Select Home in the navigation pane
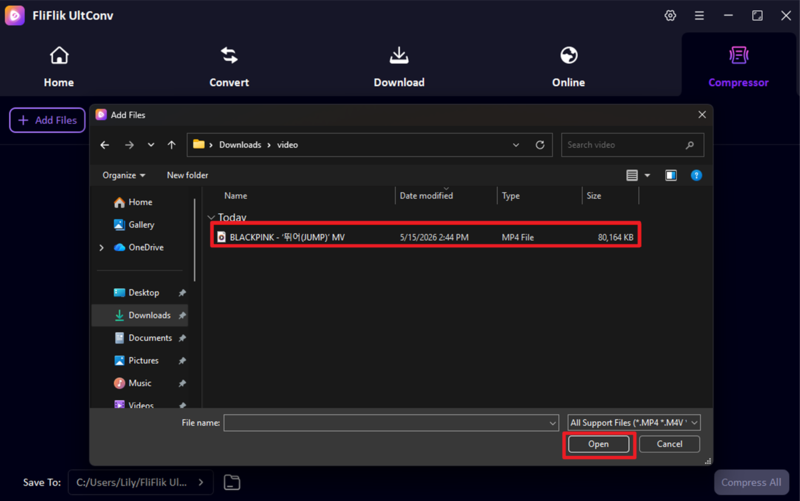Image resolution: width=800 pixels, height=501 pixels. (x=133, y=202)
